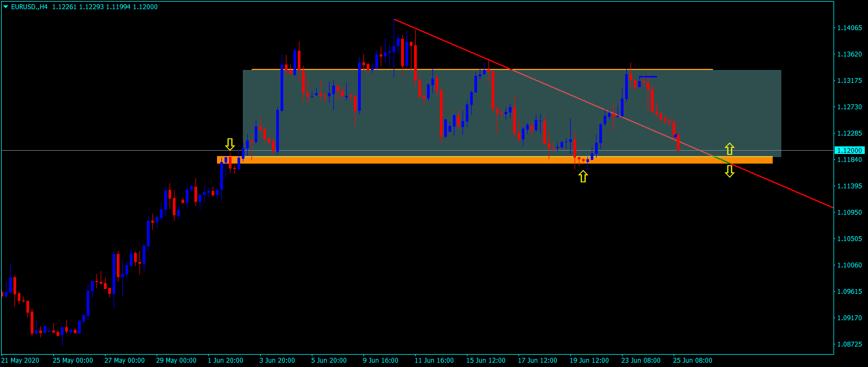868x367 pixels.
Task: Click the 3 Jun 20:00 time label
Action: [277, 361]
